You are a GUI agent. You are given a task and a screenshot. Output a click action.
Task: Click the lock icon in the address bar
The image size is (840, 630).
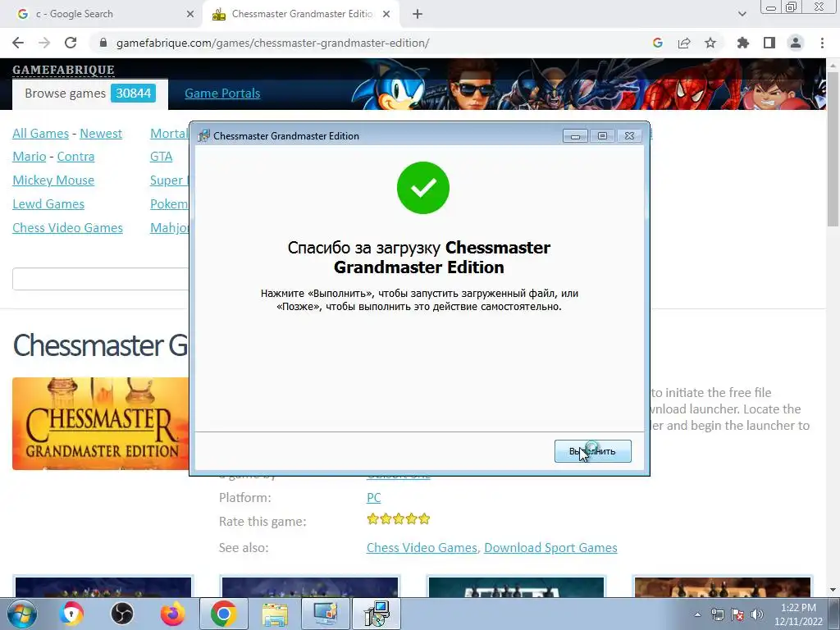(103, 43)
